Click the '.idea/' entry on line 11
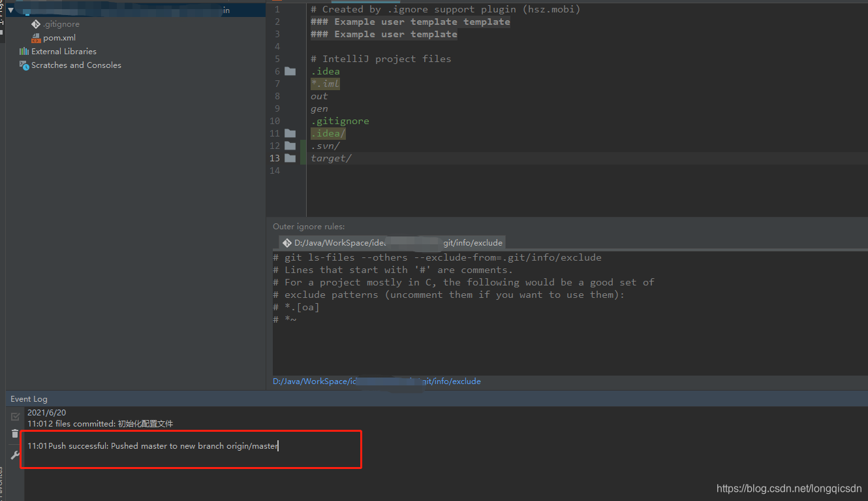The image size is (868, 501). tap(328, 133)
